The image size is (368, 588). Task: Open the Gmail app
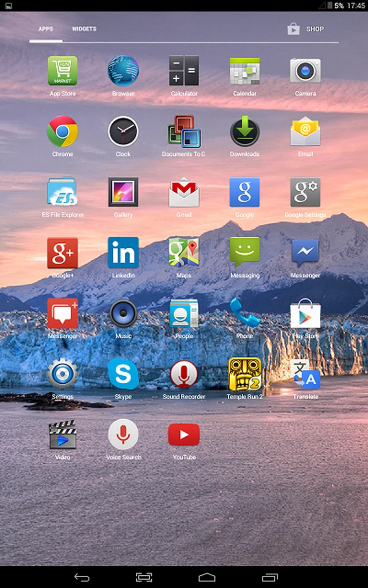point(184,192)
